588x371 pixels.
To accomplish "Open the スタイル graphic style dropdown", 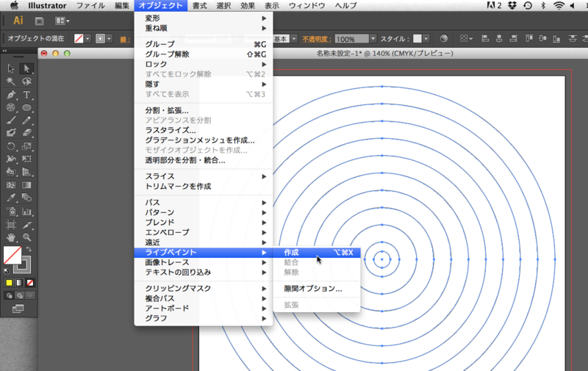I will (426, 39).
